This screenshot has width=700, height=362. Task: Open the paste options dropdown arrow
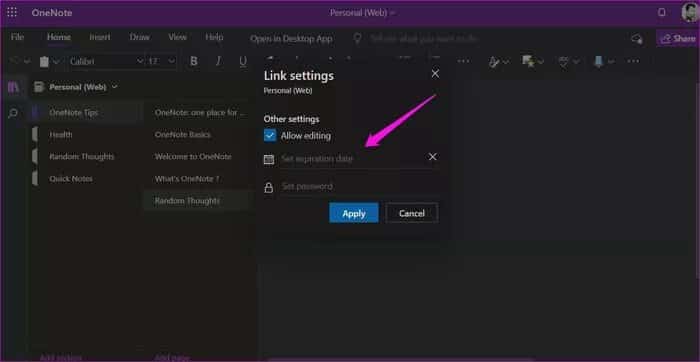pos(56,62)
